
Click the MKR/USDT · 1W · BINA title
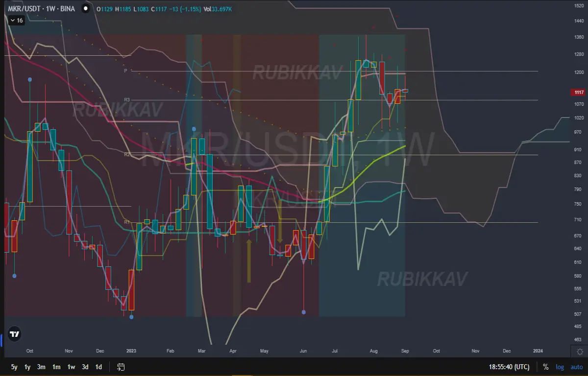(x=41, y=9)
